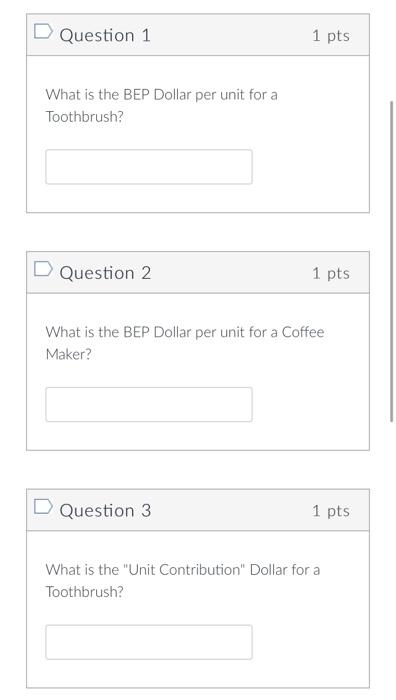Click the vertical page scrollbar

(392, 261)
